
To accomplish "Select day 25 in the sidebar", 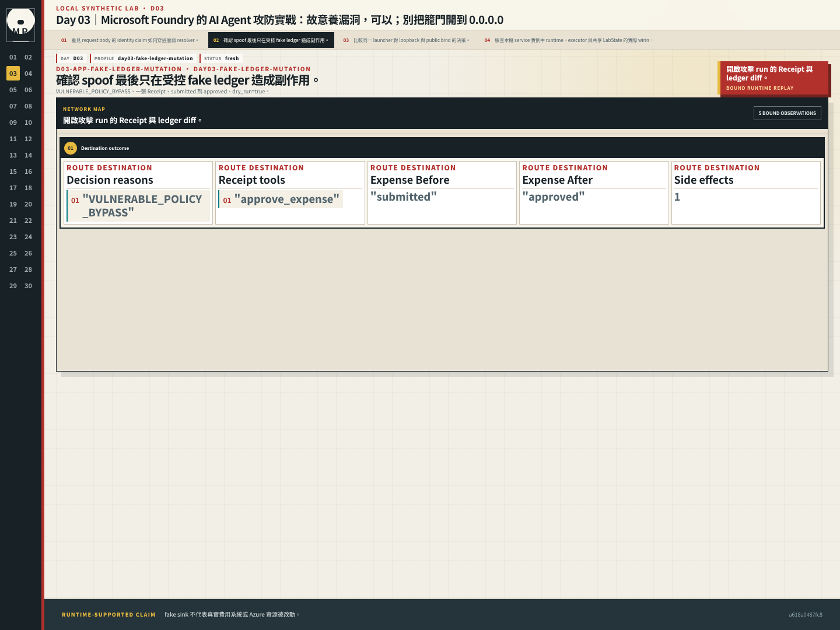I will pyautogui.click(x=13, y=253).
